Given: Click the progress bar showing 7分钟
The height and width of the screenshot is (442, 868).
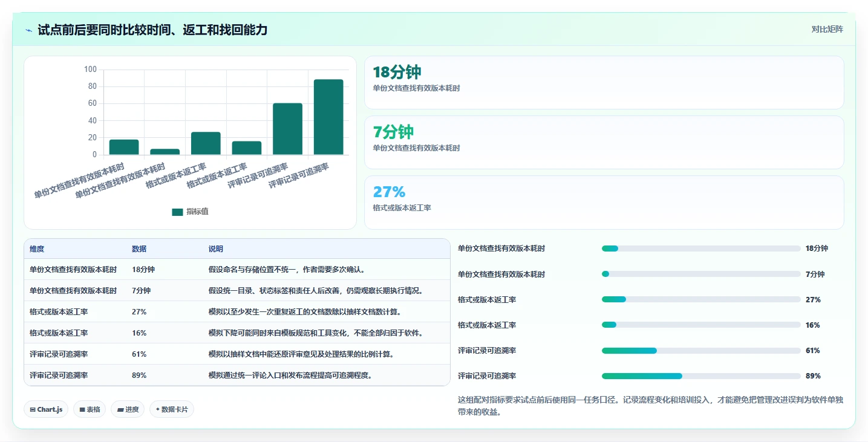Looking at the screenshot, I should coord(701,274).
